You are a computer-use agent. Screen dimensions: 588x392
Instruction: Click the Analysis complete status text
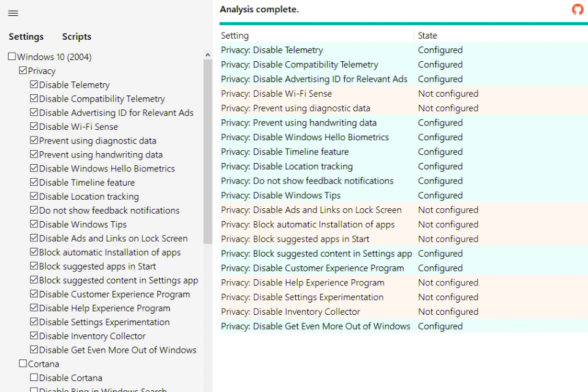(259, 9)
